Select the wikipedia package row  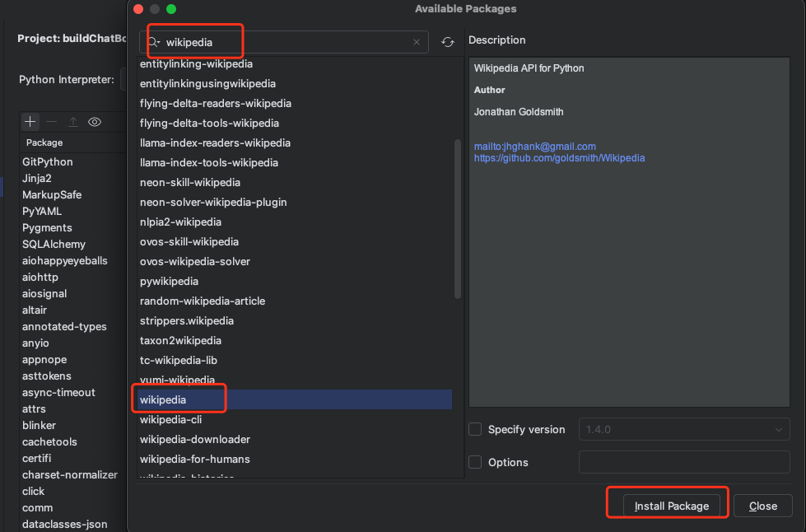click(295, 399)
